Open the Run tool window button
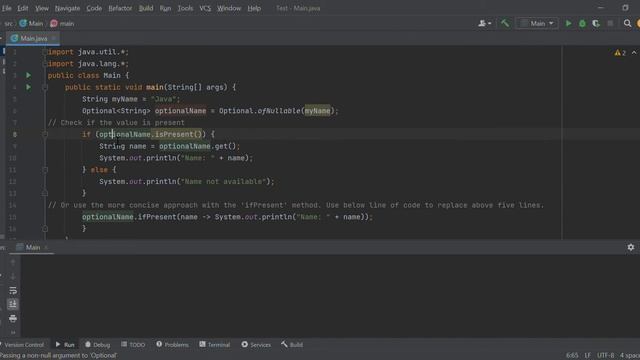The height and width of the screenshot is (360, 640). (x=64, y=345)
